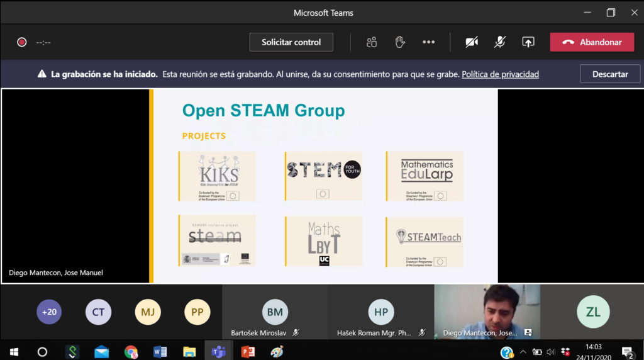Open PowerPoint from taskbar
This screenshot has height=360, width=644.
[248, 352]
